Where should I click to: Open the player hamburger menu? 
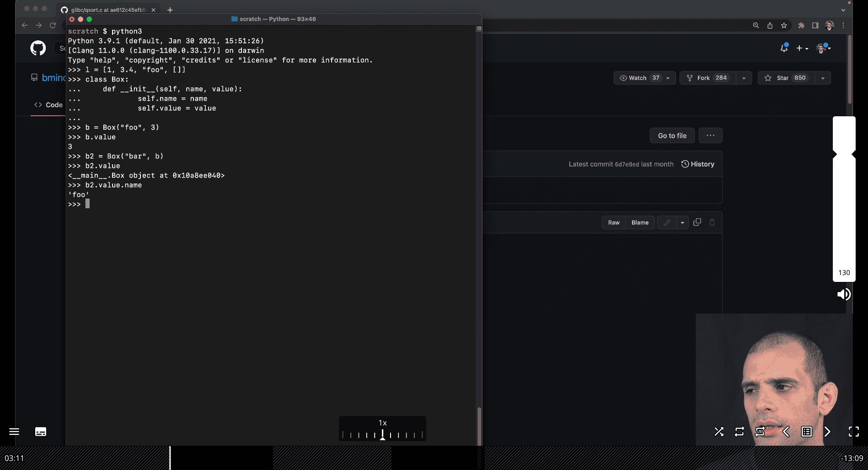coord(14,432)
